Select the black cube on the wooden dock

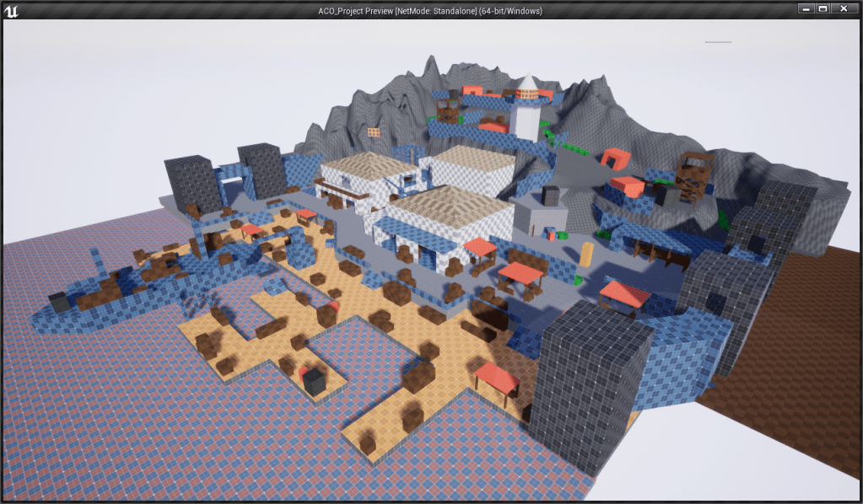(x=314, y=381)
